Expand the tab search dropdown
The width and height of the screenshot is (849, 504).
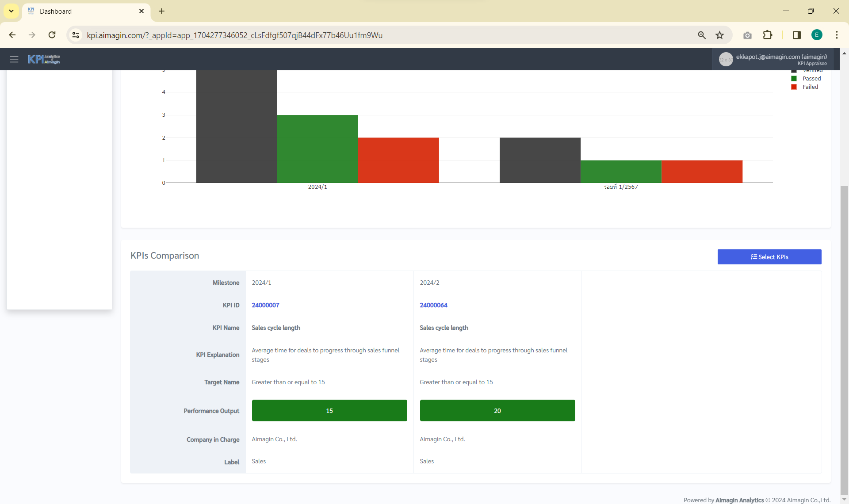(x=11, y=11)
